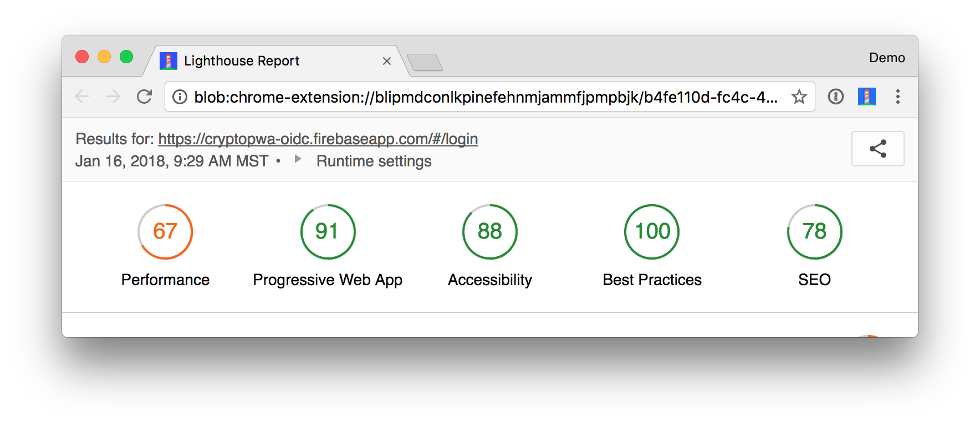Click the SEO score 78 gauge
Image resolution: width=980 pixels, height=426 pixels.
(x=814, y=232)
